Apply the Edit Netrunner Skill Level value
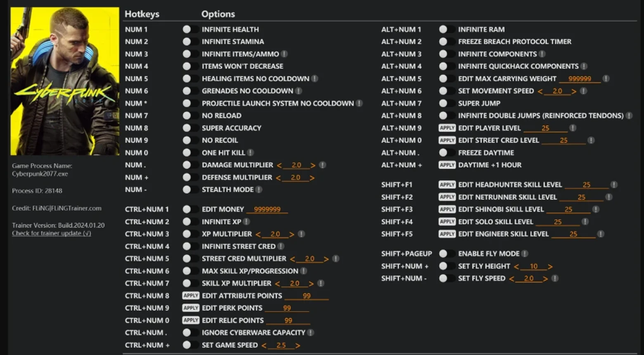The image size is (644, 355). (x=447, y=197)
